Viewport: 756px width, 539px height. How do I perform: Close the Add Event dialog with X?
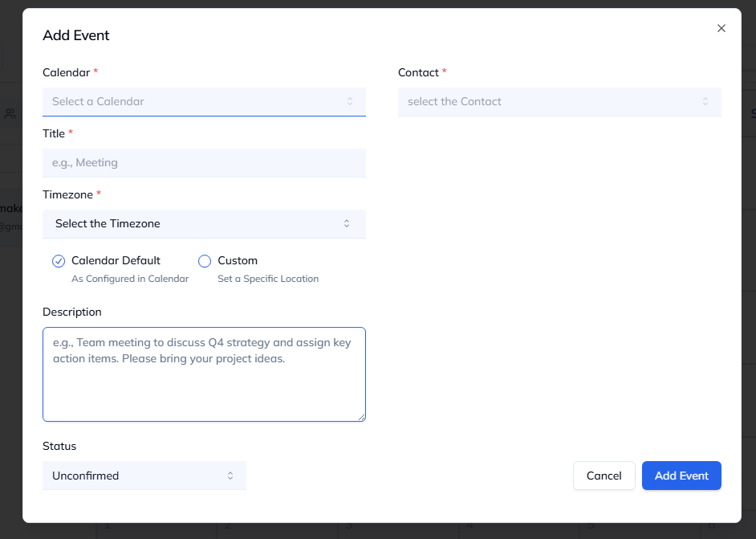721,28
